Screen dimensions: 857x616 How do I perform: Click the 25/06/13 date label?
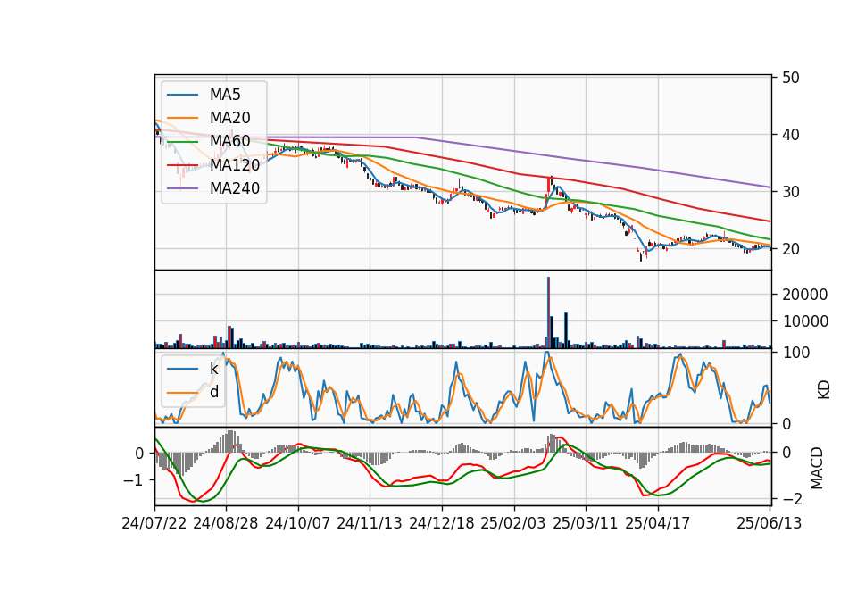coord(769,523)
